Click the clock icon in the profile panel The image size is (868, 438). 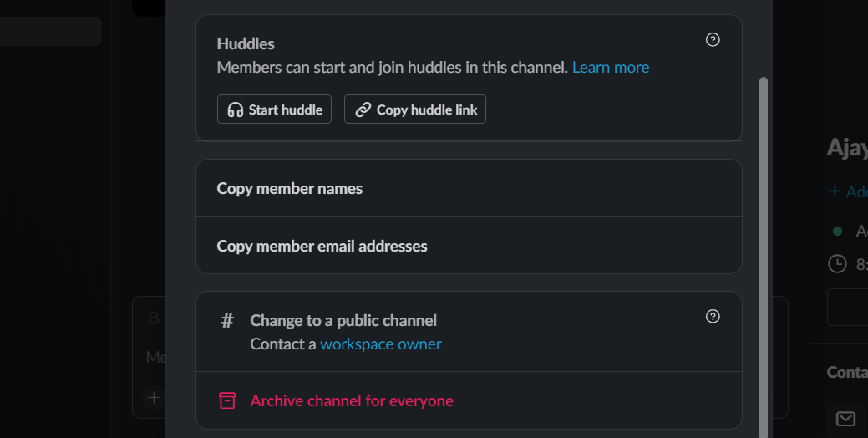pos(836,264)
